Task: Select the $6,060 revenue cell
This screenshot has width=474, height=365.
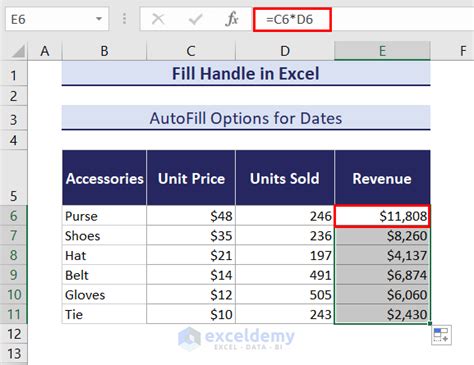Action: [x=382, y=294]
